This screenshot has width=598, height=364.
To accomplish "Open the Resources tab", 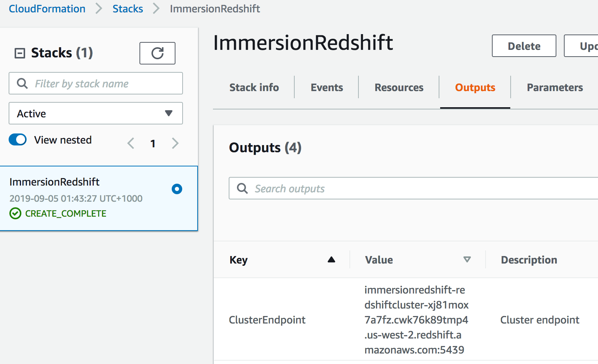I will tap(399, 87).
